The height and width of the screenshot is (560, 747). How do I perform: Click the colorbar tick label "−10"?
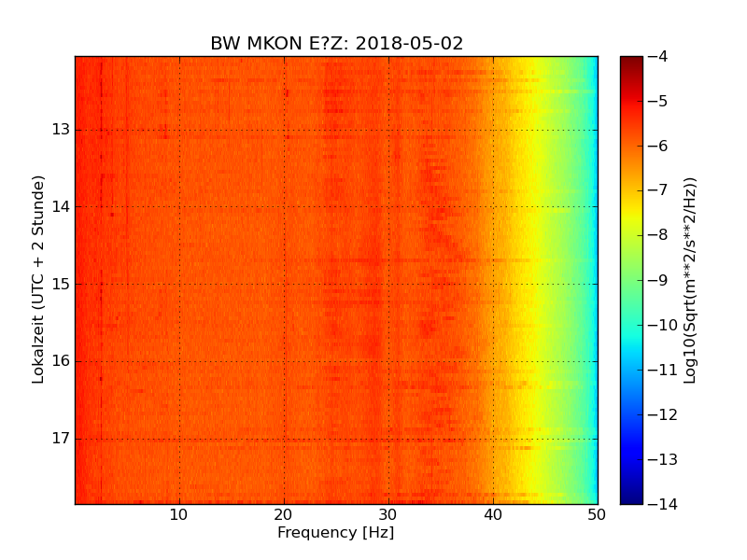click(663, 325)
